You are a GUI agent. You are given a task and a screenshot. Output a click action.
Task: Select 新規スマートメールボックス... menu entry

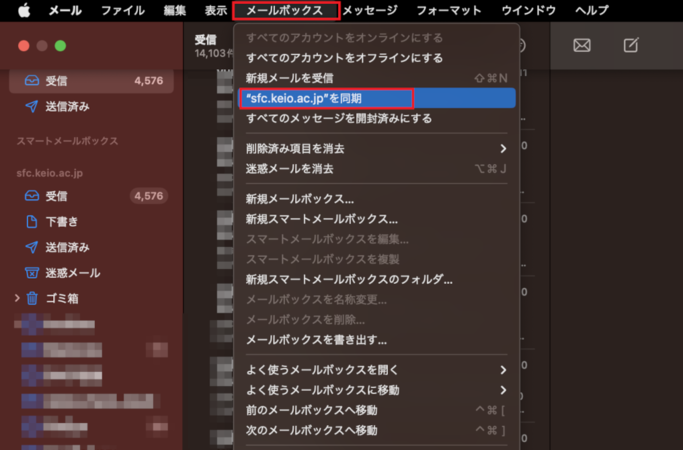322,219
